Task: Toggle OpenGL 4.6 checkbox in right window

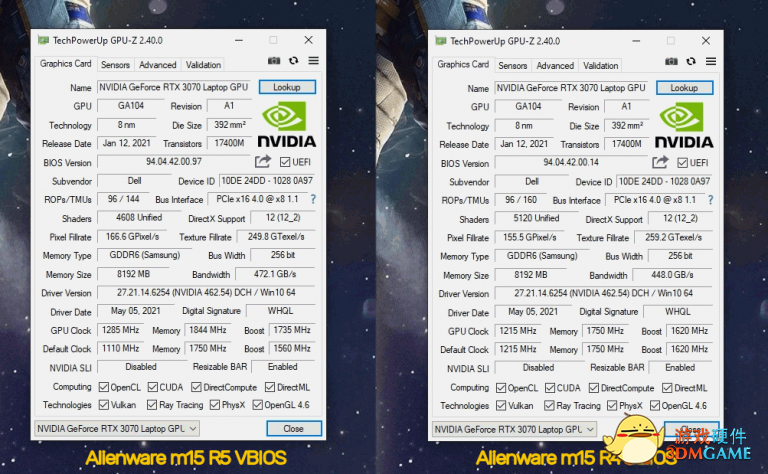Action: [x=654, y=405]
